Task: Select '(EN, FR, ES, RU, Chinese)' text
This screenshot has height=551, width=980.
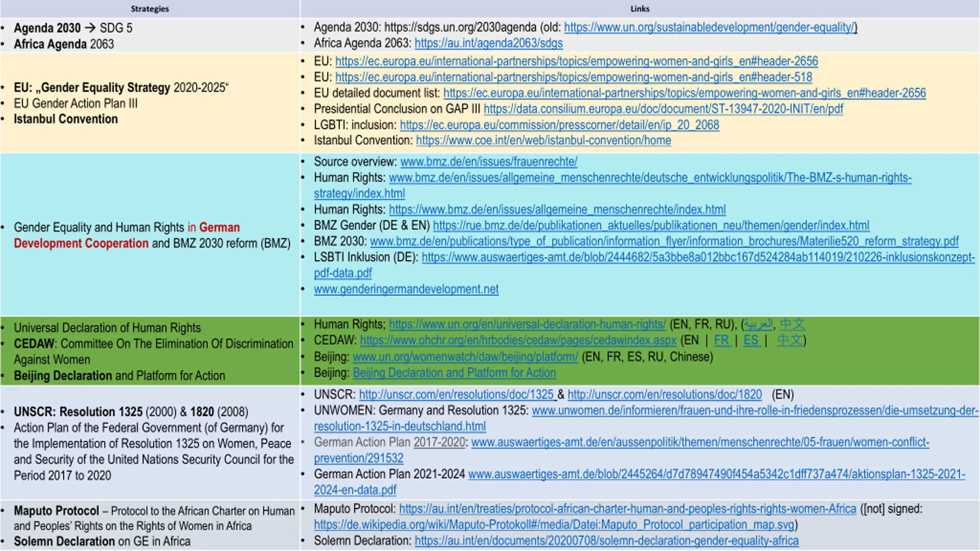Action: tap(647, 357)
